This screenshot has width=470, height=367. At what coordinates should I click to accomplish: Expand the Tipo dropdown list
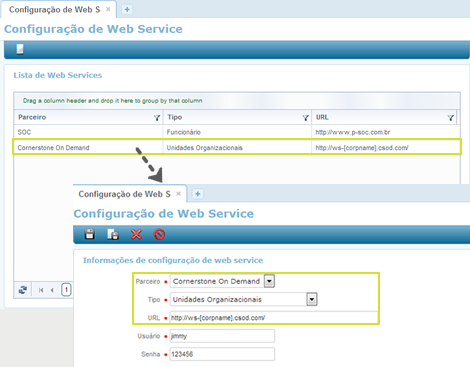312,299
